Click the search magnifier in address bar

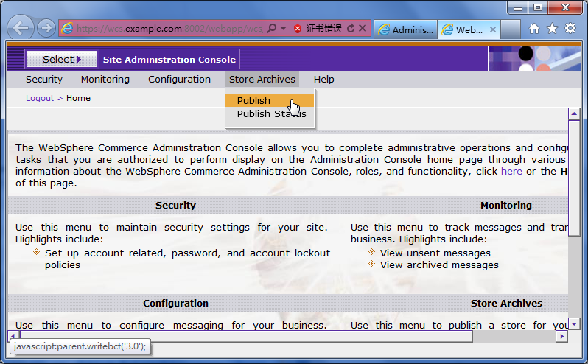click(271, 28)
